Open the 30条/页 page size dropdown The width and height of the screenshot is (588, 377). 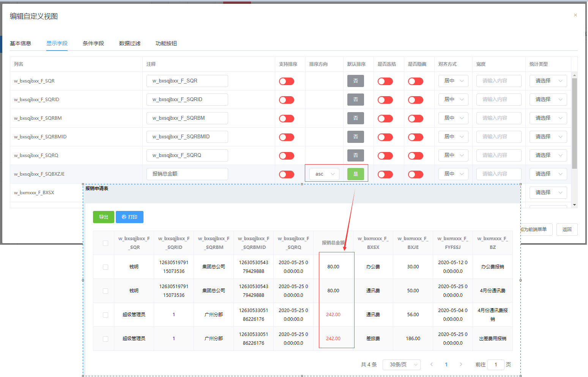pos(402,365)
